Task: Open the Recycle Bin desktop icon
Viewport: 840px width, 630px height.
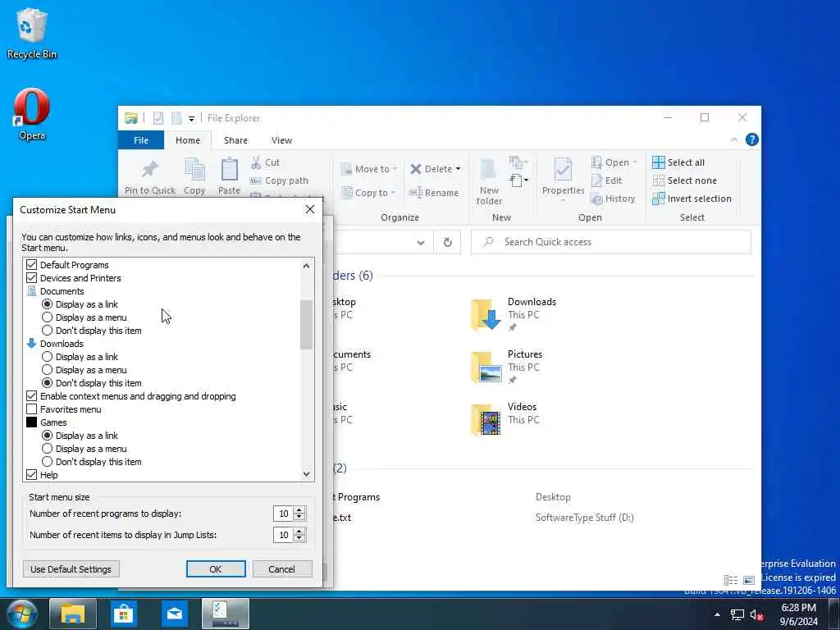Action: pos(32,33)
